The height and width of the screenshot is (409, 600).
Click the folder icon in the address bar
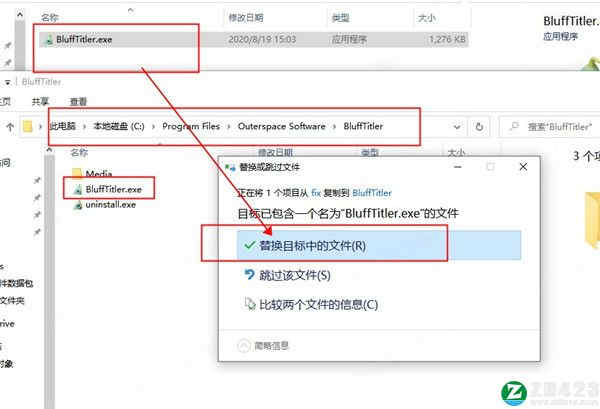[27, 126]
